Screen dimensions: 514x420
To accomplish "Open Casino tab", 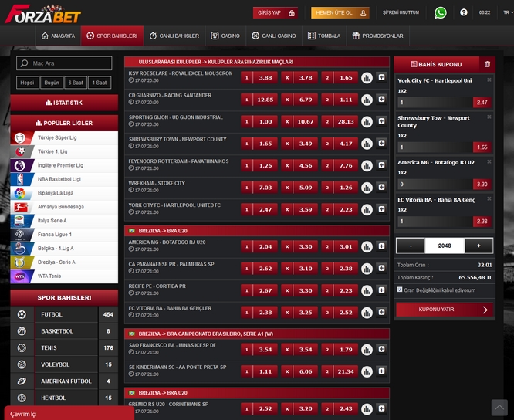I will pos(225,36).
